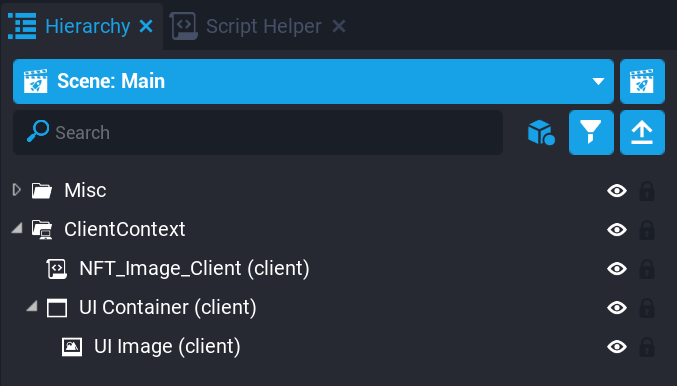This screenshot has width=677, height=386.
Task: Click the UI Container panel icon
Action: click(x=57, y=308)
